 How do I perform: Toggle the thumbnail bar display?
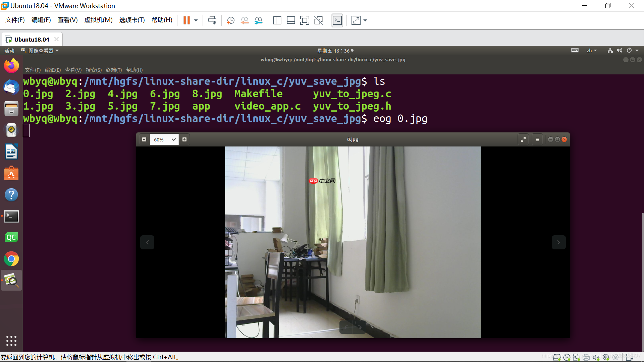tap(291, 20)
